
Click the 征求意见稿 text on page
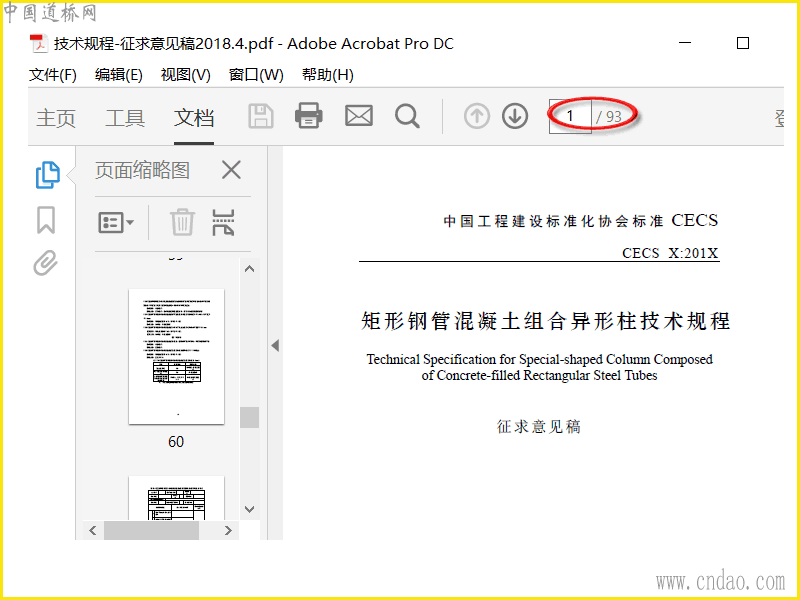(x=539, y=427)
